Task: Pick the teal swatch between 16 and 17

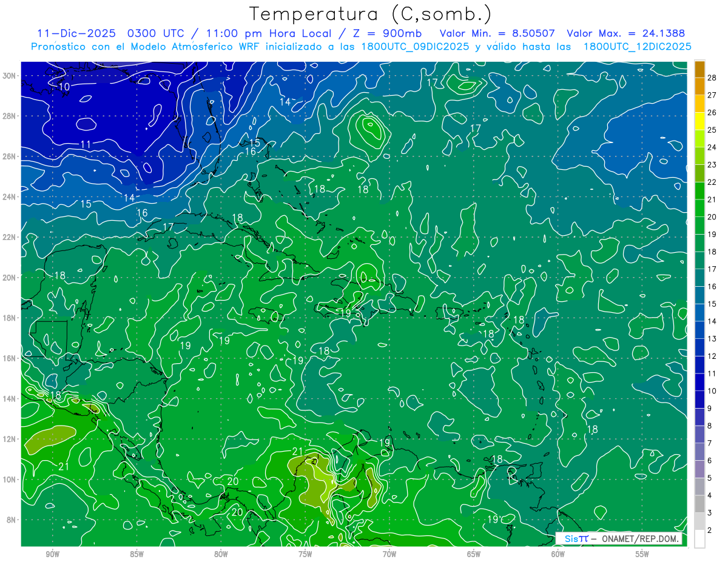Action: (699, 278)
